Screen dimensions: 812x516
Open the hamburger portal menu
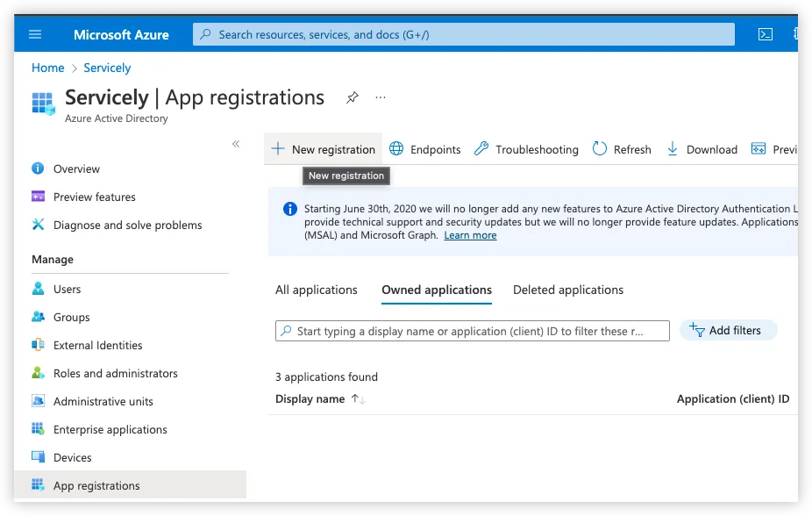click(35, 34)
